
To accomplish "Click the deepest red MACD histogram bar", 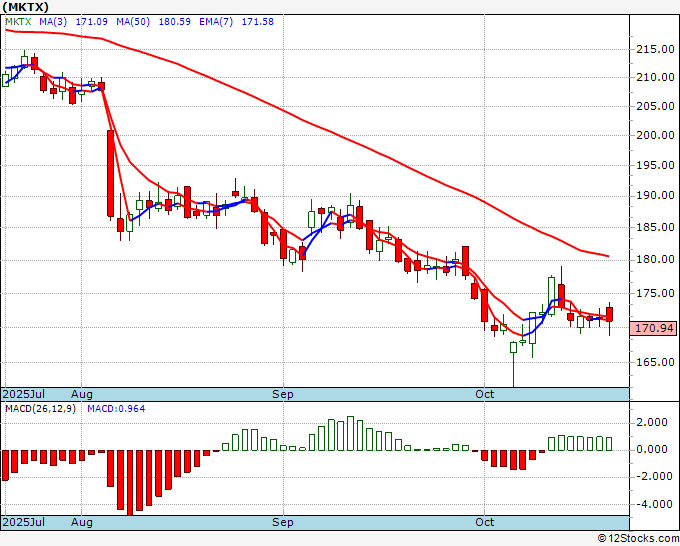I will coord(130,482).
